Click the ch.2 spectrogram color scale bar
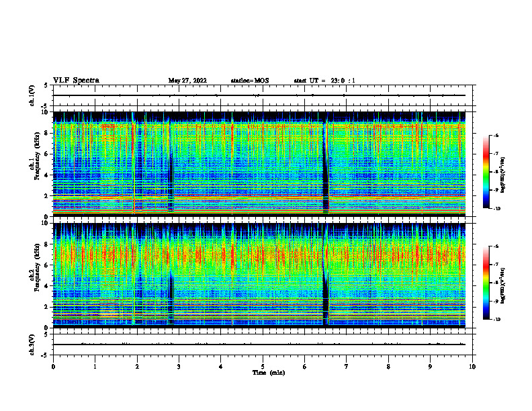Viewport: 532px width, 411px height. pyautogui.click(x=486, y=283)
